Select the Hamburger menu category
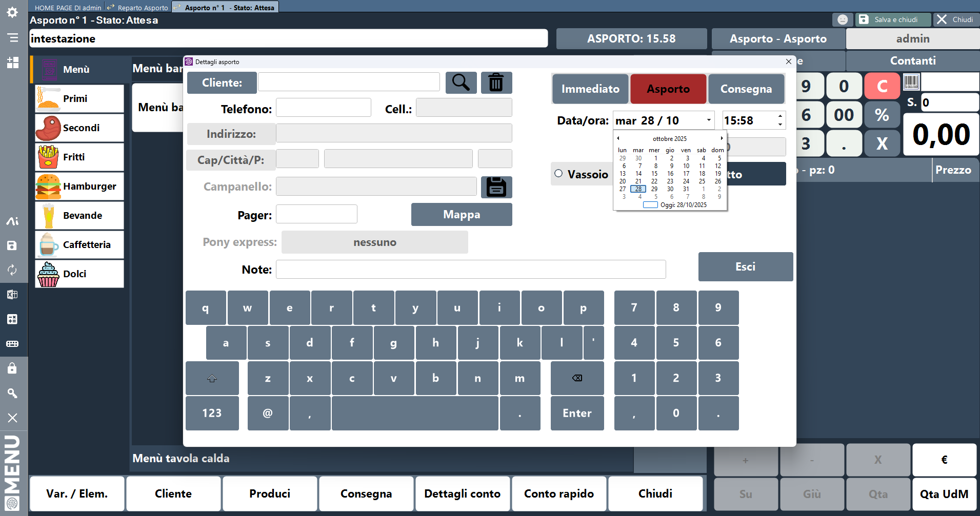This screenshot has width=980, height=516. click(x=79, y=187)
